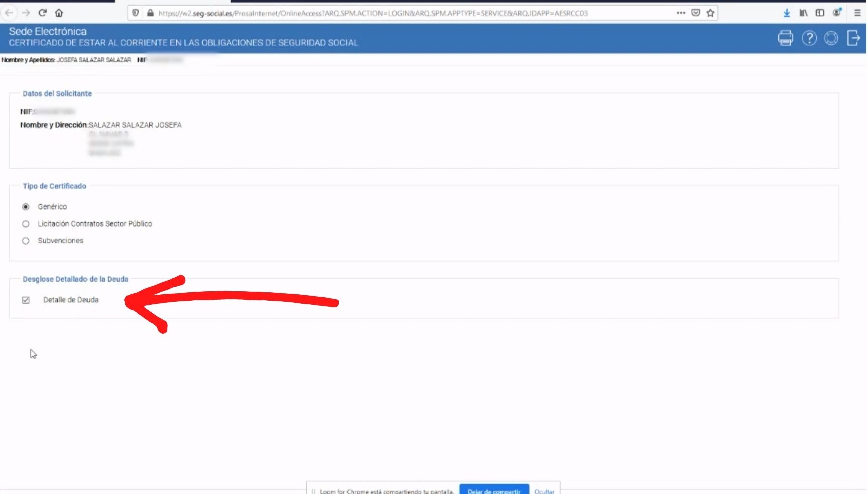Click name text SALAZAR SALAZAR JOSEFA
This screenshot has width=868, height=494.
point(135,125)
